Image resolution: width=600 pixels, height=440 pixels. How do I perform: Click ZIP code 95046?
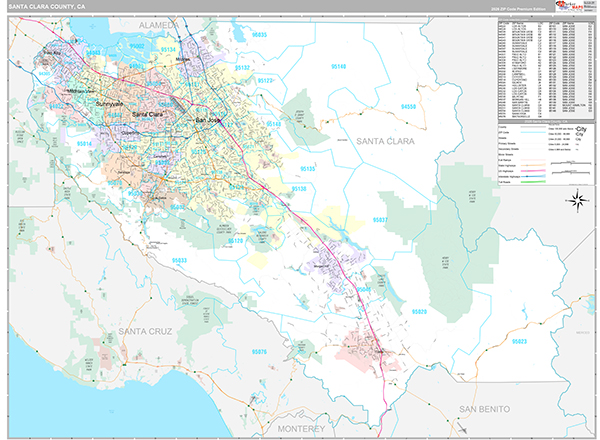[363, 290]
